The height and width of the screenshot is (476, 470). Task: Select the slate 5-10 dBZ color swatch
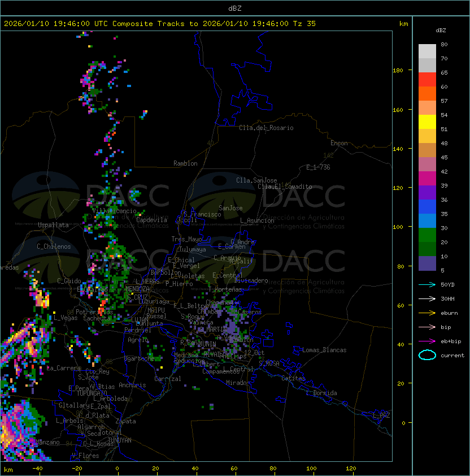427,263
